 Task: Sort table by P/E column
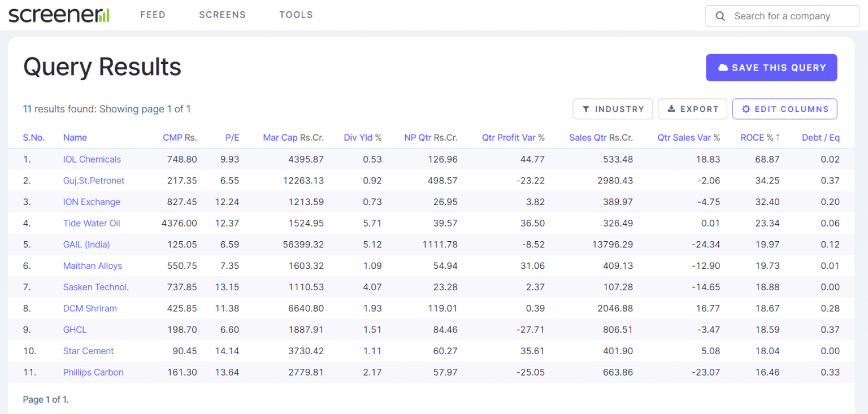pos(232,138)
